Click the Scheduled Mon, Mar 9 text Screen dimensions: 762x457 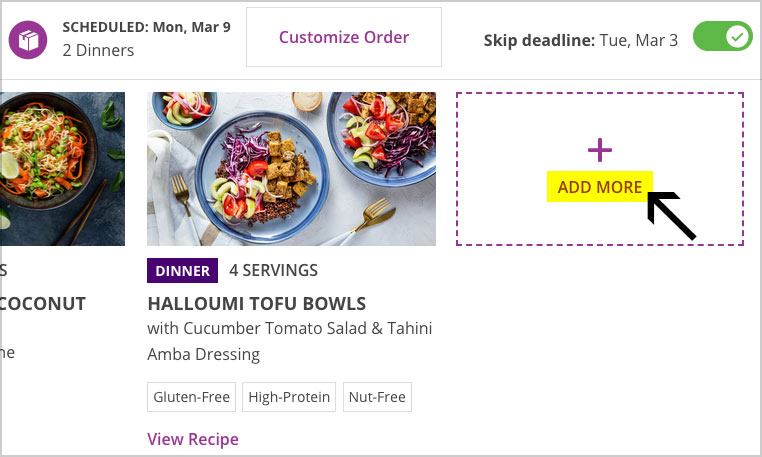tap(146, 27)
